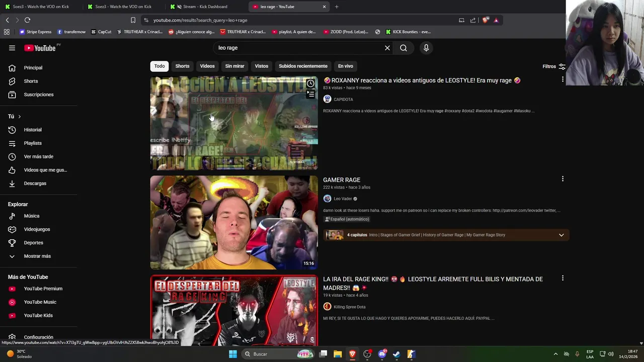The width and height of the screenshot is (644, 362).
Task: Select the Shorts filter chip
Action: (182, 66)
